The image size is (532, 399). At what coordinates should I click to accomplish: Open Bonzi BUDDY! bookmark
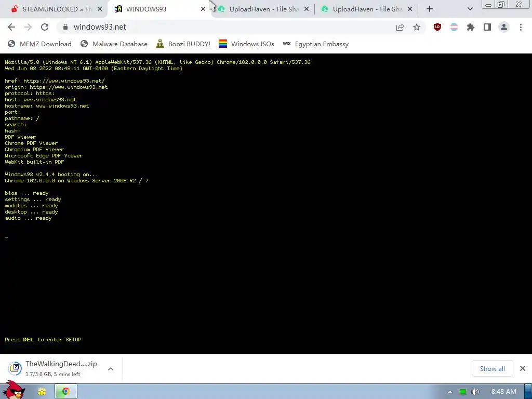183,44
